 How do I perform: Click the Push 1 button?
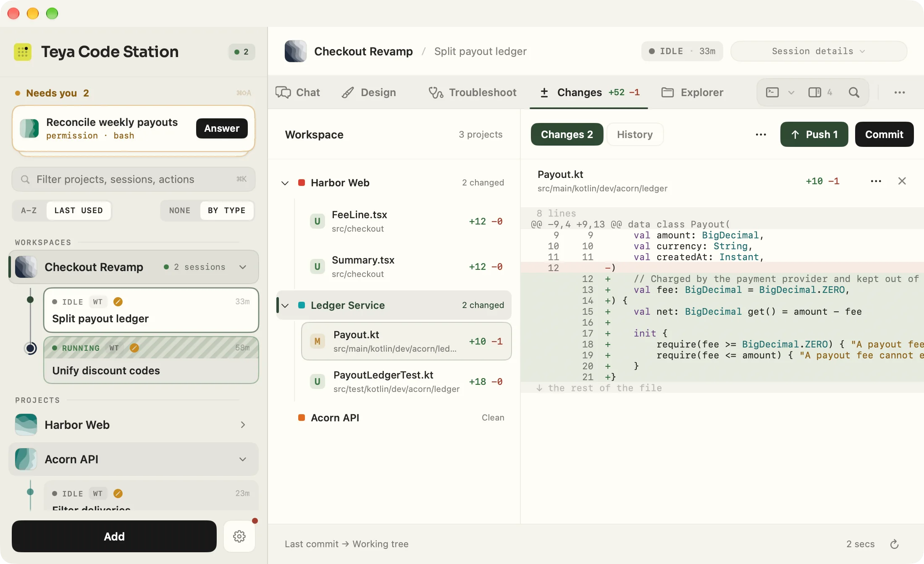[814, 134]
